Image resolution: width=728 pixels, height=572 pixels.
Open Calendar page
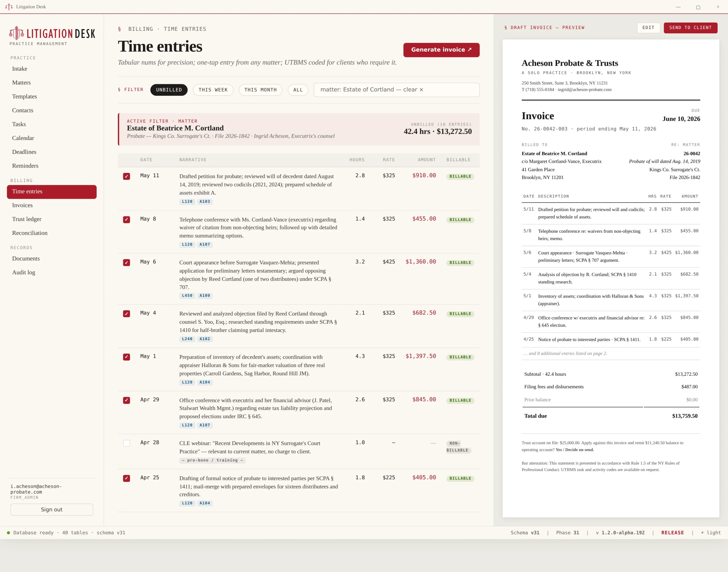51,138
